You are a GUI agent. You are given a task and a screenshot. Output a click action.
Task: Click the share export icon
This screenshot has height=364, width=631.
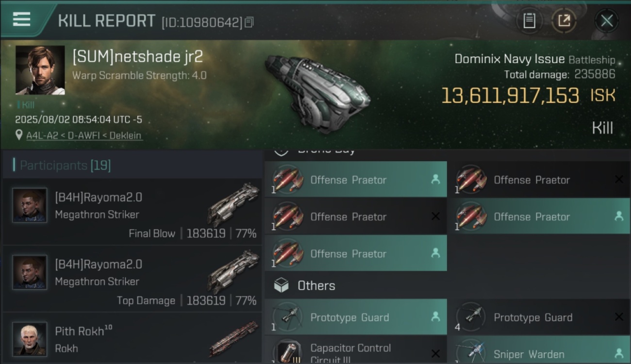coord(564,21)
